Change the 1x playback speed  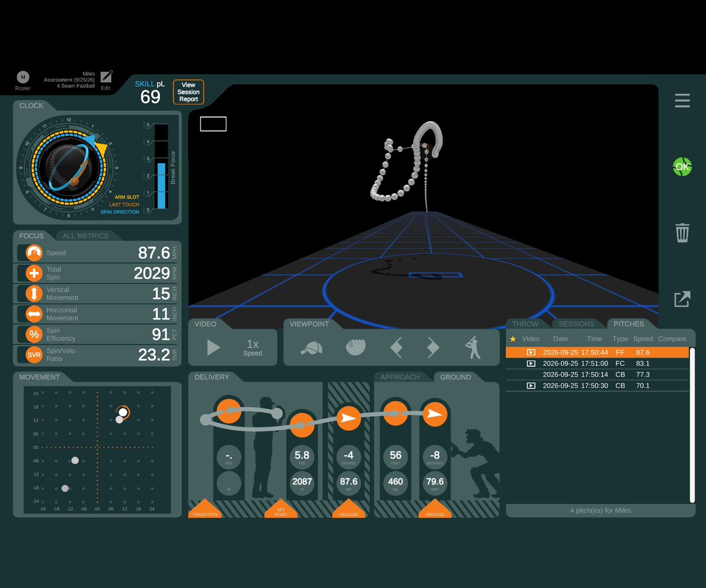click(x=252, y=347)
